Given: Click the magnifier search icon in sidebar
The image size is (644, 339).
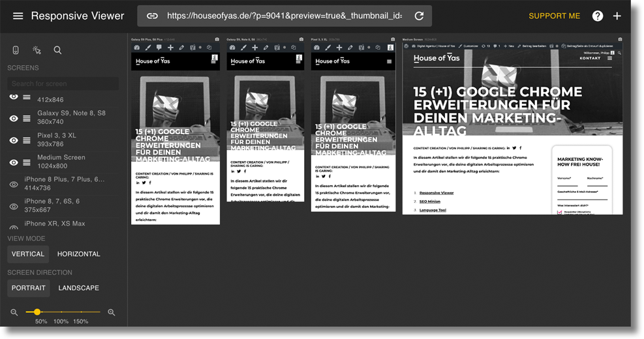Looking at the screenshot, I should (x=57, y=50).
